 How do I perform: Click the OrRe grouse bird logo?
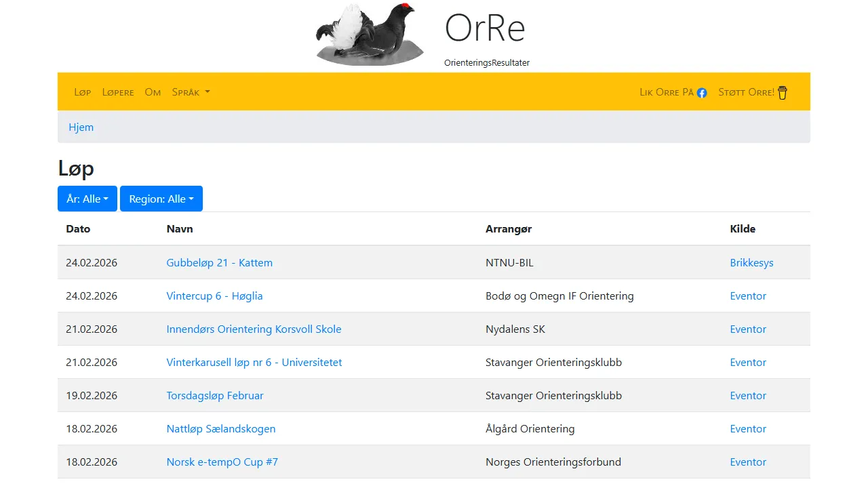(370, 33)
